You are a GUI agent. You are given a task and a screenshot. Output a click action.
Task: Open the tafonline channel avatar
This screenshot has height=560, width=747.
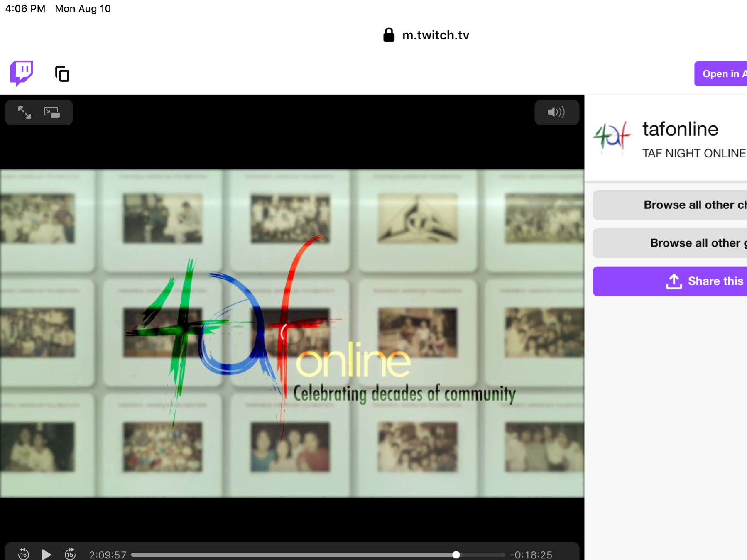click(x=612, y=137)
